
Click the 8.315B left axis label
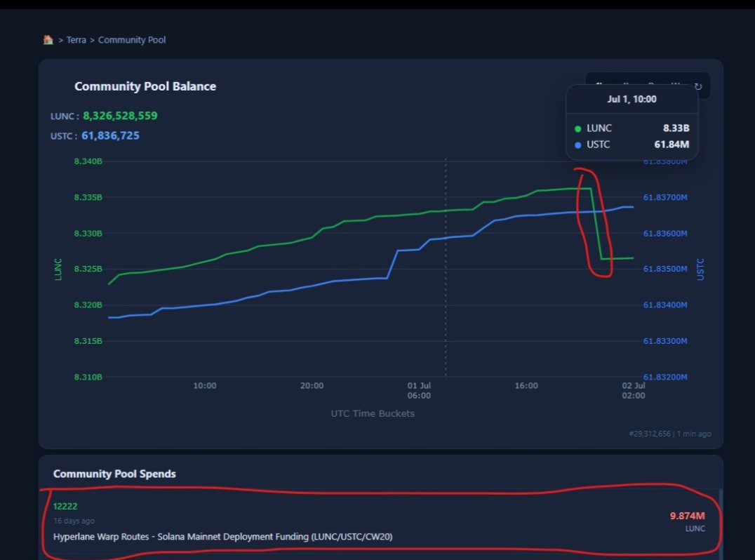coord(88,341)
